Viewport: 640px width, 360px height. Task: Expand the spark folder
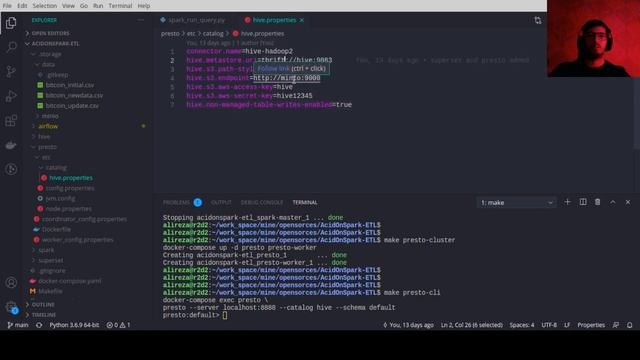click(46, 250)
